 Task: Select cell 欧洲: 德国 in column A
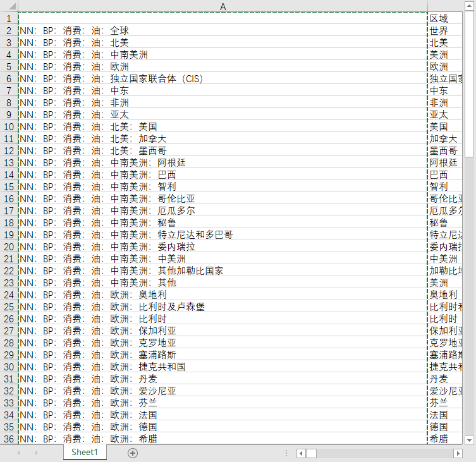tap(223, 427)
